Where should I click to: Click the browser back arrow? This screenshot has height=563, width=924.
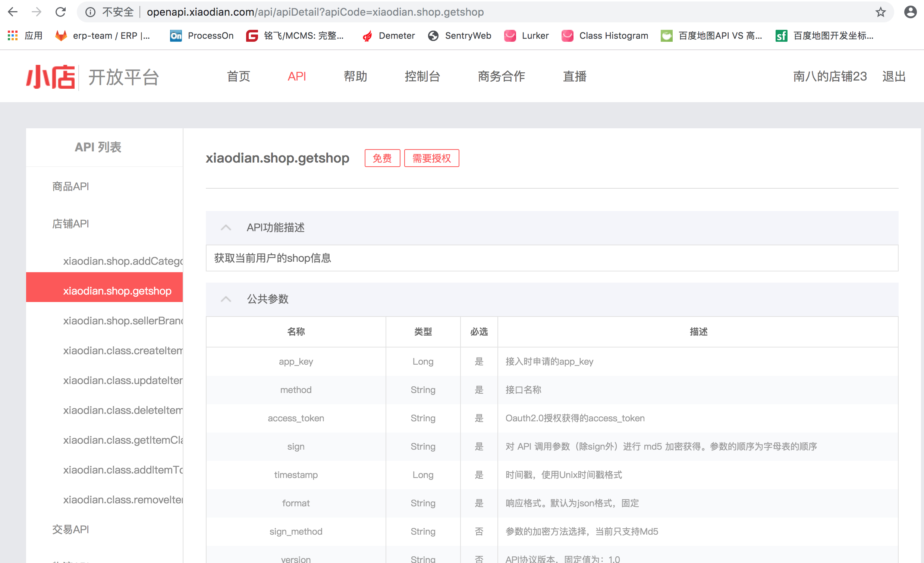point(13,12)
